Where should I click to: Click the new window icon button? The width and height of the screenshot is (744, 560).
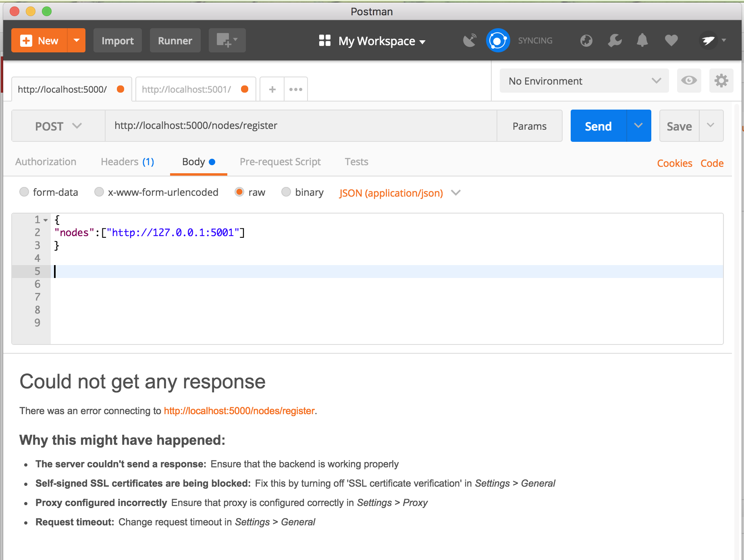click(x=227, y=41)
